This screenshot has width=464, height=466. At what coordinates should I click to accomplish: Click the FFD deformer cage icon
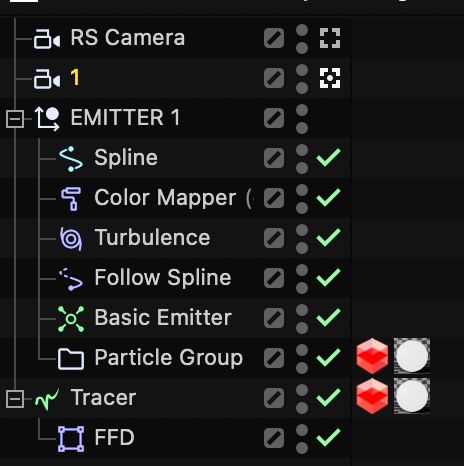point(71,439)
